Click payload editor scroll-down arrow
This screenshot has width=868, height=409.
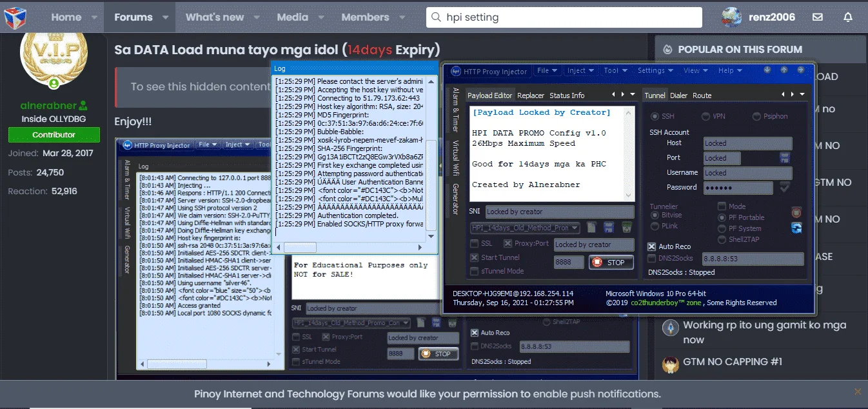tap(629, 196)
